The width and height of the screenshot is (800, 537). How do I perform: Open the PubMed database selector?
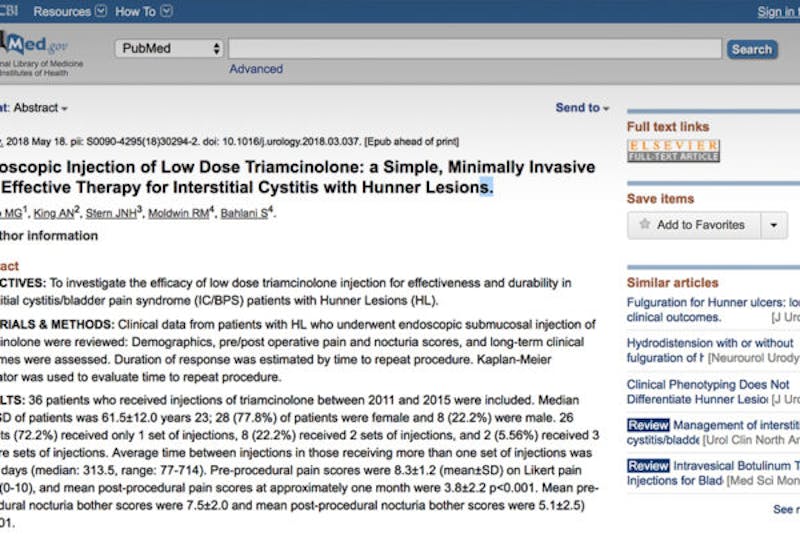[x=169, y=48]
